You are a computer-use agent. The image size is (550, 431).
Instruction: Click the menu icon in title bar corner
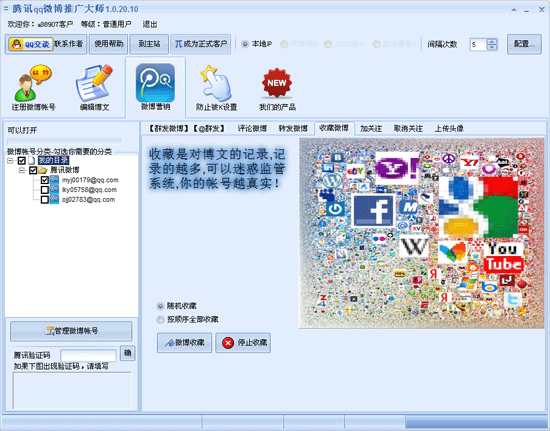pyautogui.click(x=6, y=8)
